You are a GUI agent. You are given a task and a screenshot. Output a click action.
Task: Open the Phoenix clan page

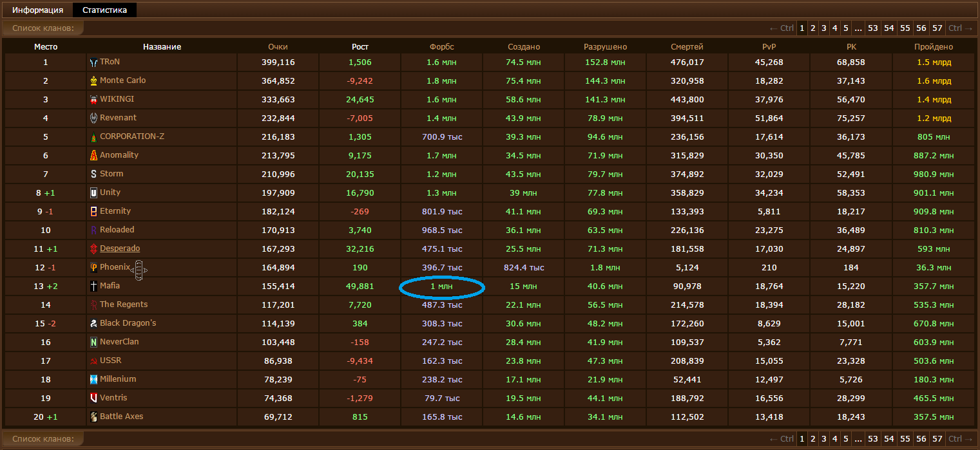point(115,267)
